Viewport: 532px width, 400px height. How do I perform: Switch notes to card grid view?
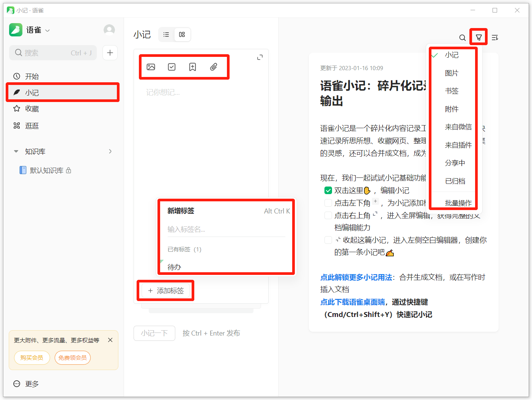pos(182,35)
